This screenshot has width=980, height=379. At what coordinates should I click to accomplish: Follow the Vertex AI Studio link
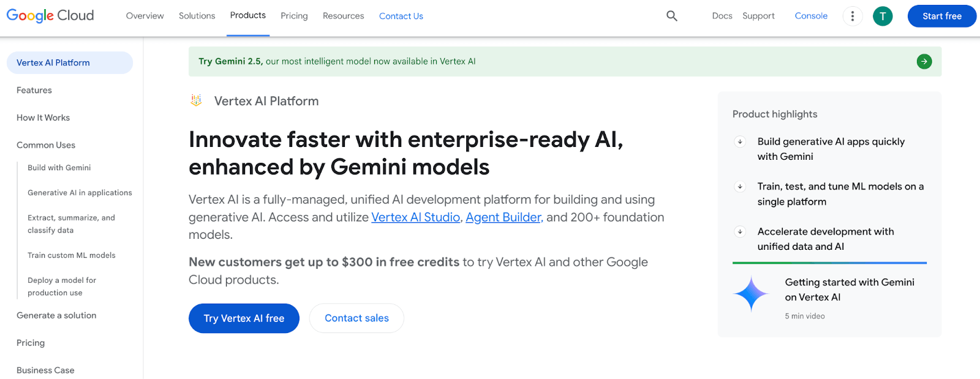point(415,217)
